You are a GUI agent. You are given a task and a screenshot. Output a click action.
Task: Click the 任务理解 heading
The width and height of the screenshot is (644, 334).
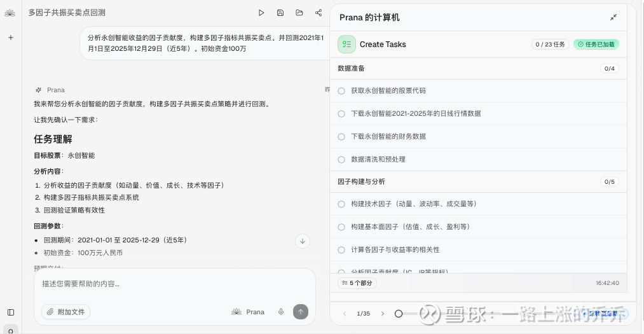tap(53, 139)
